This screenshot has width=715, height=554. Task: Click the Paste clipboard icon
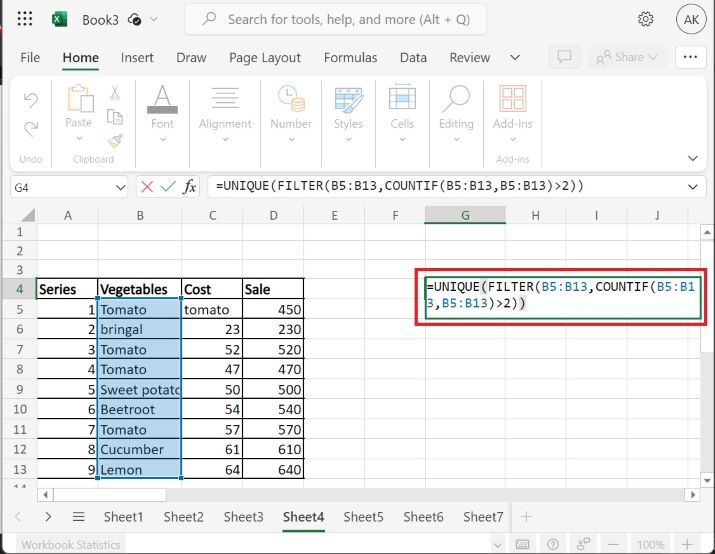80,98
